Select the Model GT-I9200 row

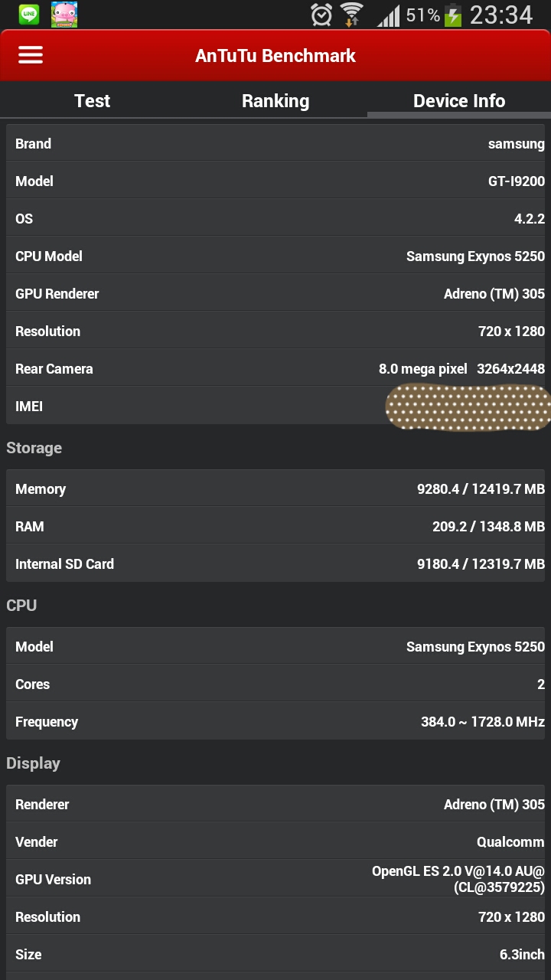point(275,181)
